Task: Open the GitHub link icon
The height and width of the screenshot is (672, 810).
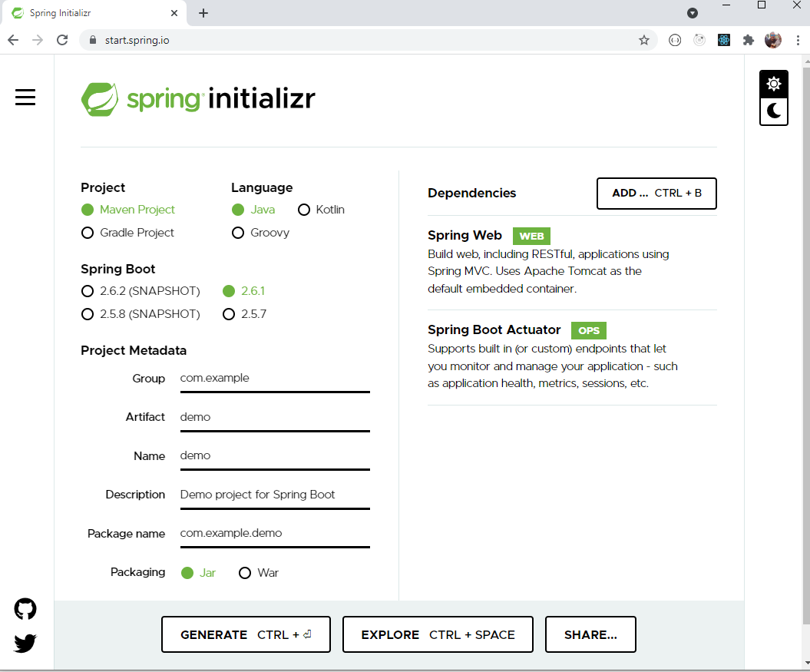Action: click(25, 609)
